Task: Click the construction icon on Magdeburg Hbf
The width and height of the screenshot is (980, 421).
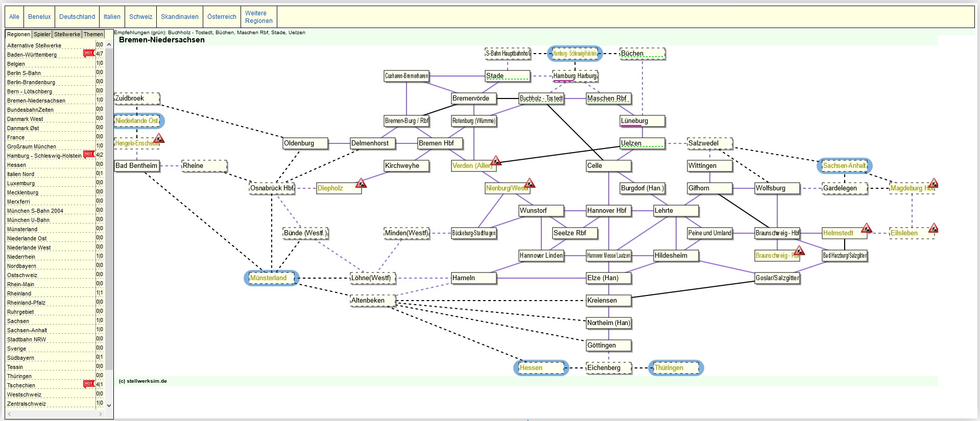Action: point(933,183)
